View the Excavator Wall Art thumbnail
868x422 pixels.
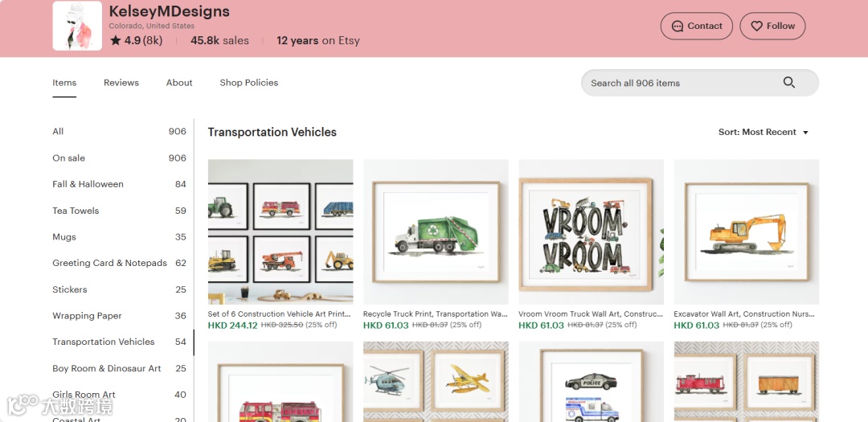click(746, 231)
